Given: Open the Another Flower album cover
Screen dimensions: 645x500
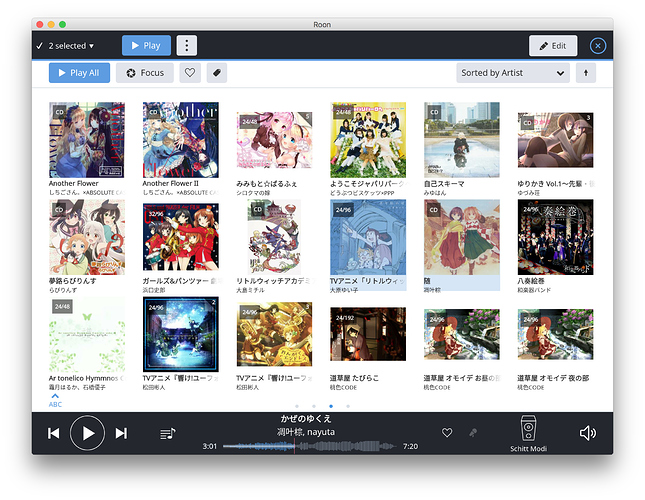Looking at the screenshot, I should click(87, 140).
